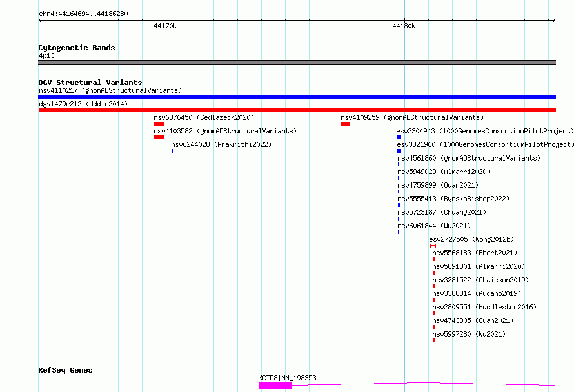Click blue marker under esv3304943
Screen dimensions: 574x392
[399, 137]
